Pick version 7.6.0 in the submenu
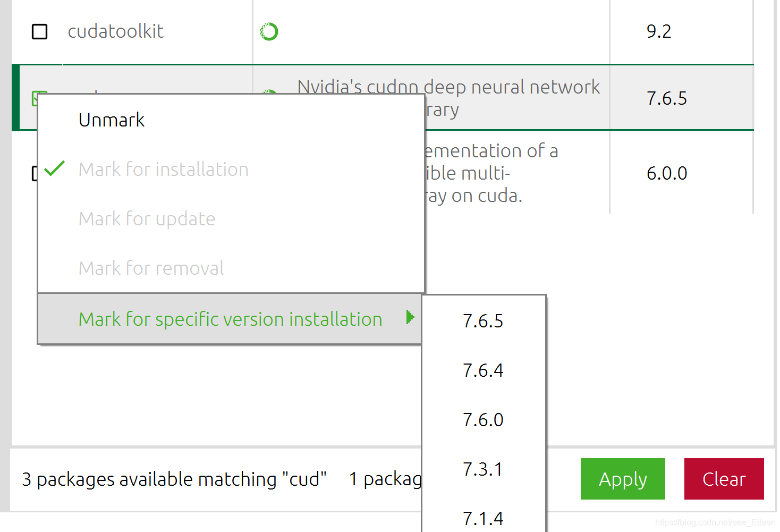This screenshot has width=780, height=532. tap(483, 420)
